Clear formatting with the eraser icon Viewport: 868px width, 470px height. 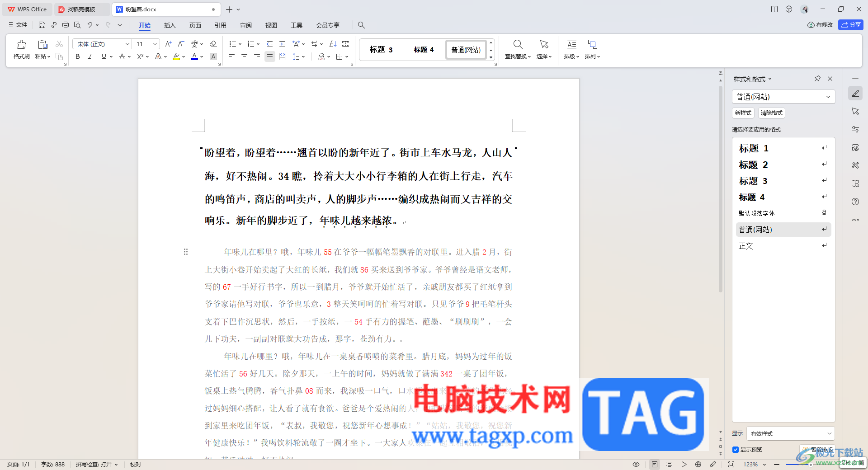pos(213,44)
